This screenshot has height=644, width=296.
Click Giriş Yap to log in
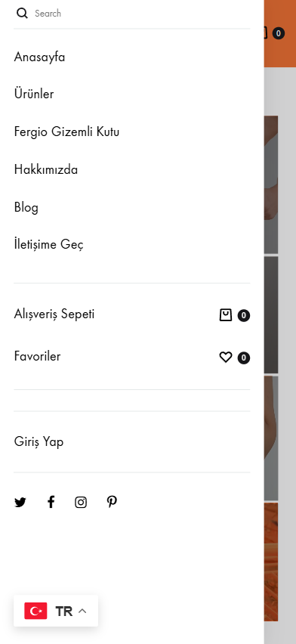tap(39, 442)
